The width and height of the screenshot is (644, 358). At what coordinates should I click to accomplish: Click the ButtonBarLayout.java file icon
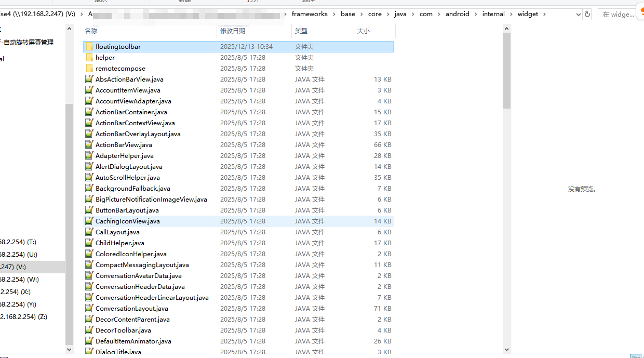click(89, 210)
